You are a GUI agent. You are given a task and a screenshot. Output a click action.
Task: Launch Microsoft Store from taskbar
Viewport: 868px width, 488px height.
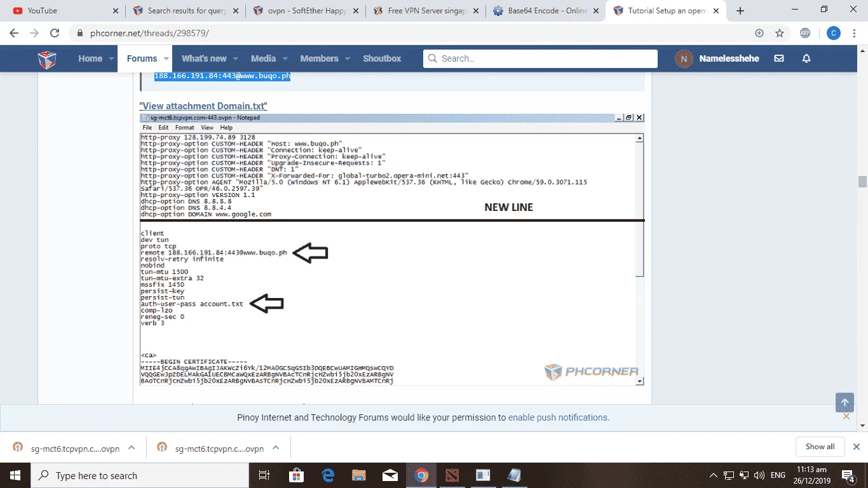(x=296, y=475)
